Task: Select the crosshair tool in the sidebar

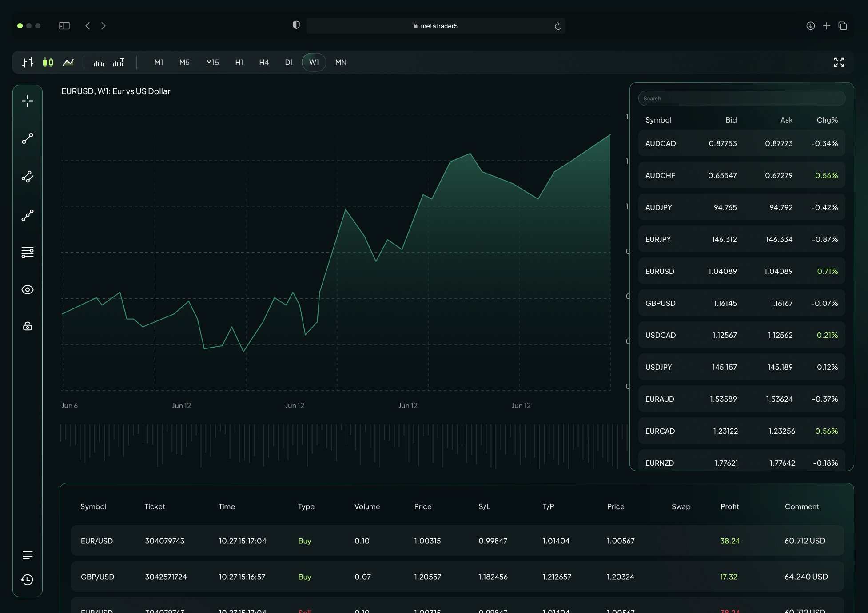Action: (28, 101)
